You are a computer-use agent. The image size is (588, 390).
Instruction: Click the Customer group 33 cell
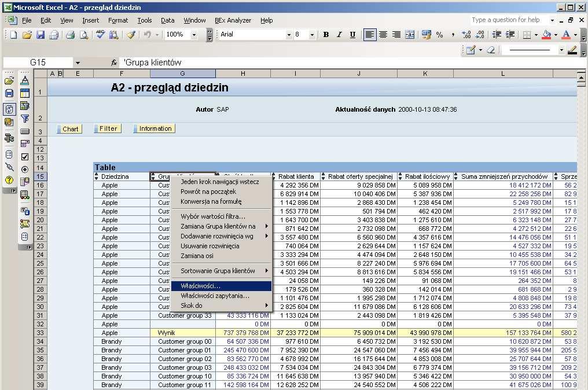(183, 316)
